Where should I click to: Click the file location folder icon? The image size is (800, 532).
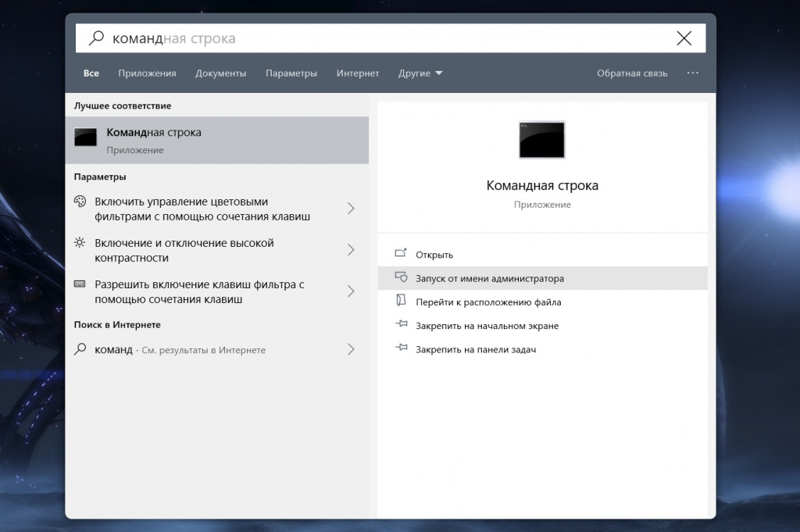pos(401,301)
